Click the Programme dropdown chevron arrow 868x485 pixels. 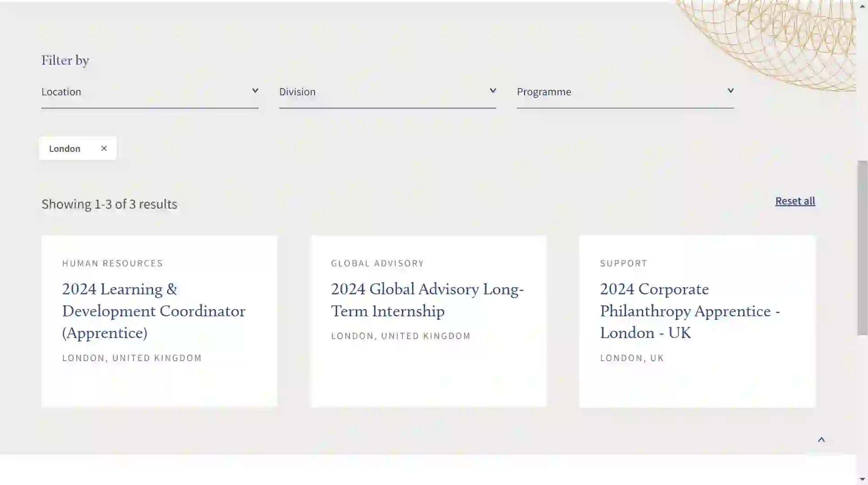coord(730,91)
